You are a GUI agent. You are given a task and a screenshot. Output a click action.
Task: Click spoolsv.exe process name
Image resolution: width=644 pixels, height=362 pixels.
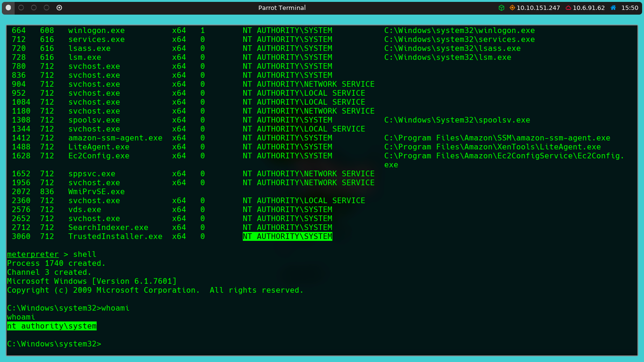pos(94,120)
